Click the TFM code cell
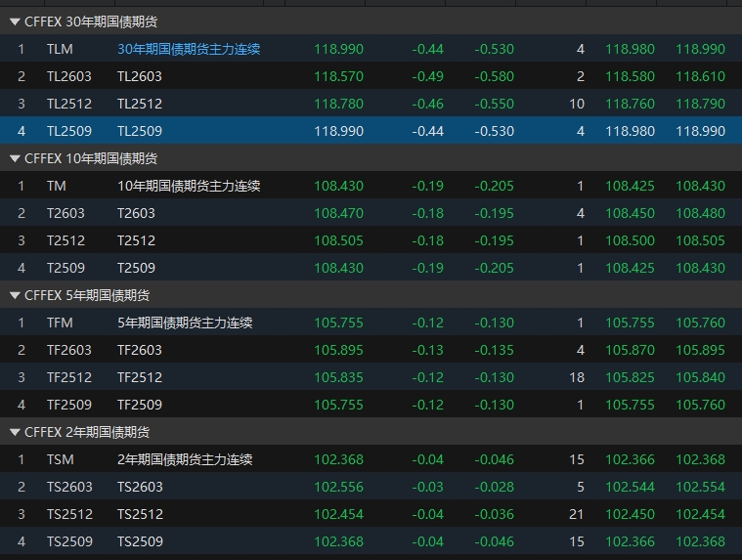The width and height of the screenshot is (742, 560). coord(60,323)
